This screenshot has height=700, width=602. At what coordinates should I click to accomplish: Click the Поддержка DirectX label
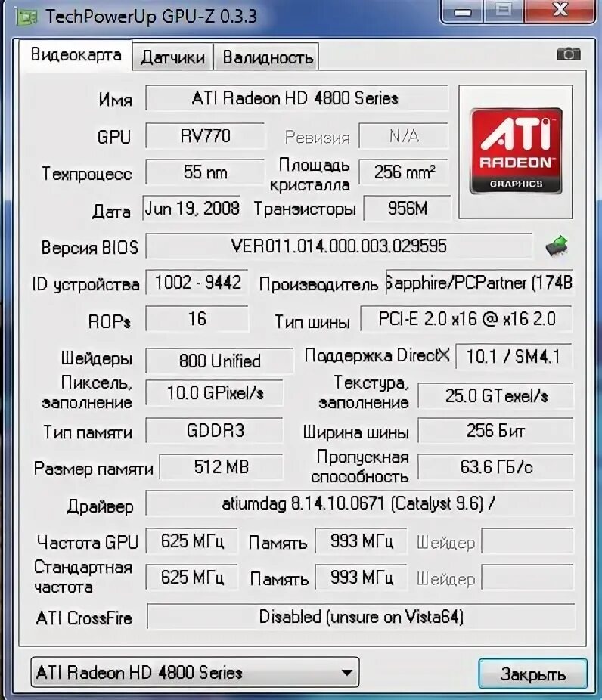tap(377, 355)
